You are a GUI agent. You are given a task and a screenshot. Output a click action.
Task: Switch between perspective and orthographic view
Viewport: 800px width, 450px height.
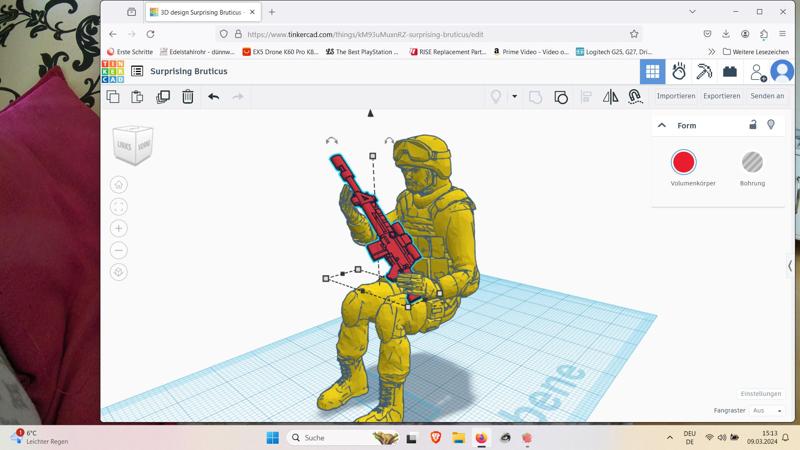119,272
